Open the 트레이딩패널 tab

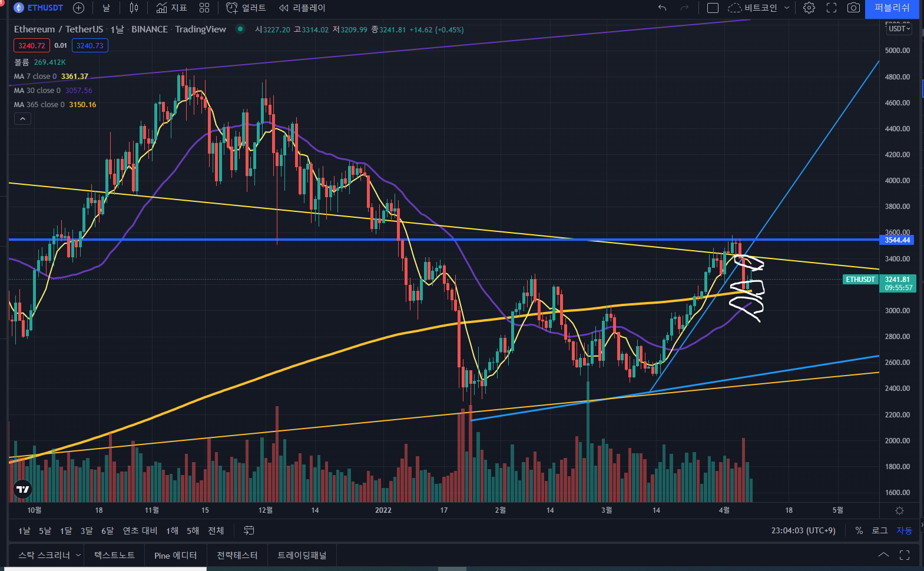pyautogui.click(x=302, y=555)
